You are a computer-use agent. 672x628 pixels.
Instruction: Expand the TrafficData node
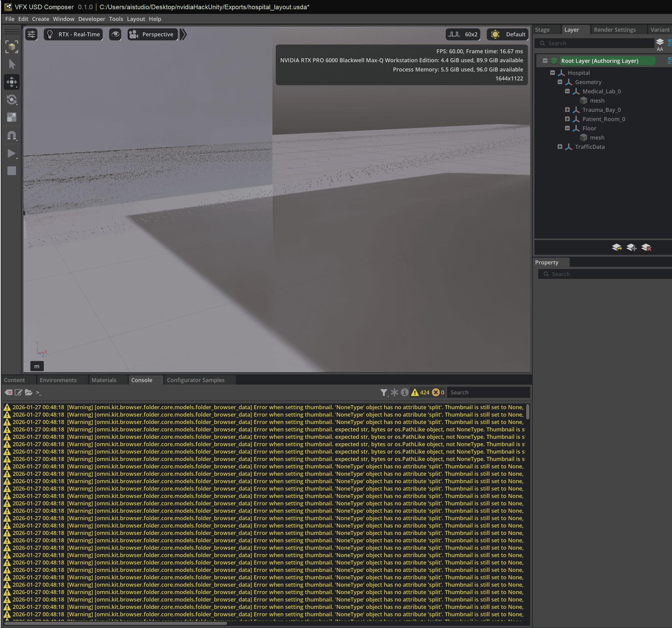tap(560, 147)
